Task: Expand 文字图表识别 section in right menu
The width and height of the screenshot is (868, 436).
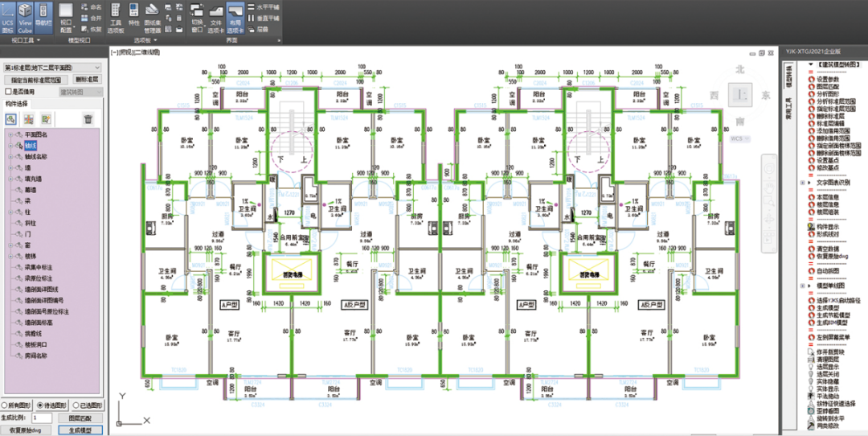Action: tap(803, 183)
